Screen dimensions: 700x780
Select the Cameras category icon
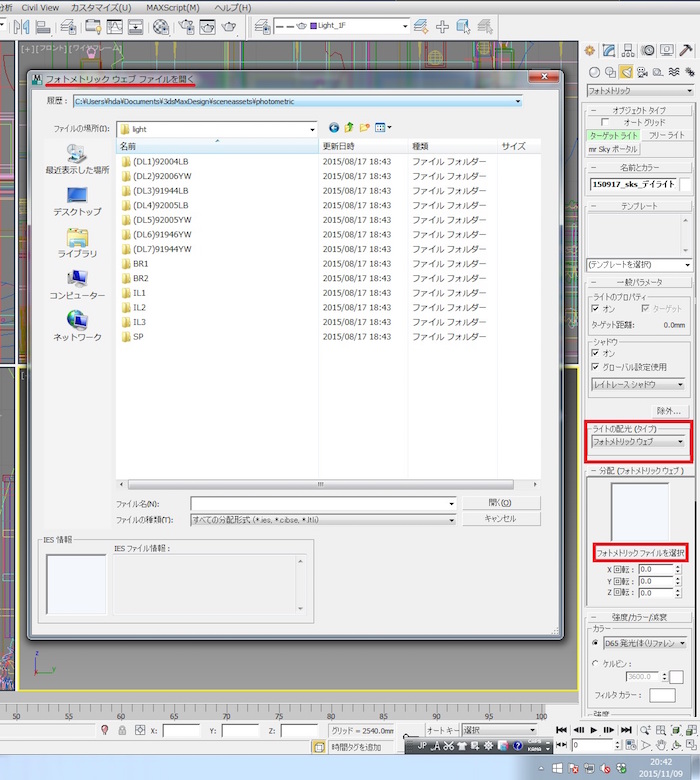(642, 72)
